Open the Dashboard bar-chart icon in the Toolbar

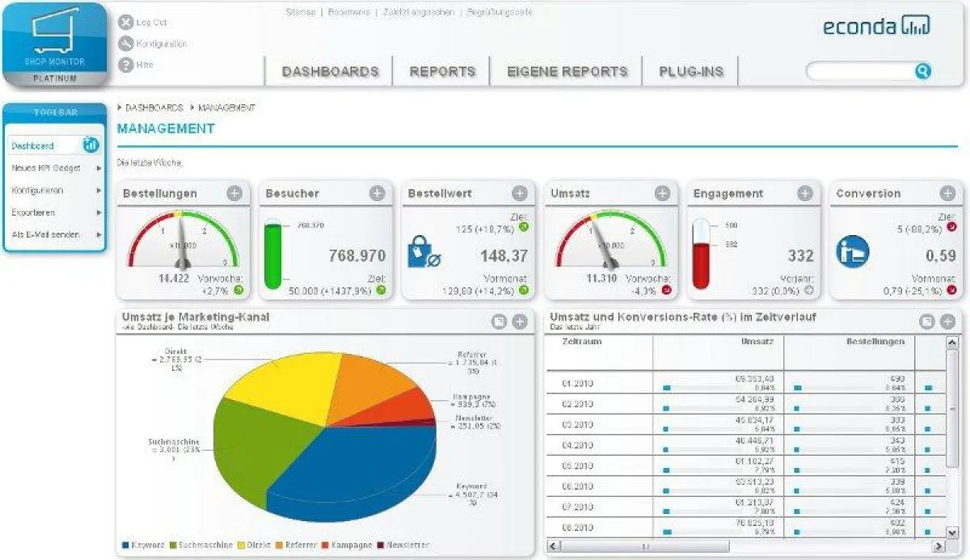(x=89, y=145)
